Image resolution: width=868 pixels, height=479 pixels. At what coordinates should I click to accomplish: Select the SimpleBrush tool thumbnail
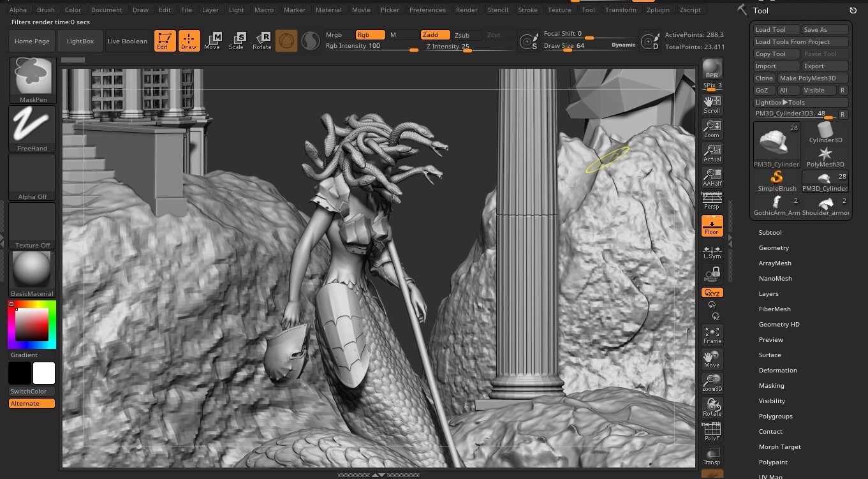coord(776,179)
